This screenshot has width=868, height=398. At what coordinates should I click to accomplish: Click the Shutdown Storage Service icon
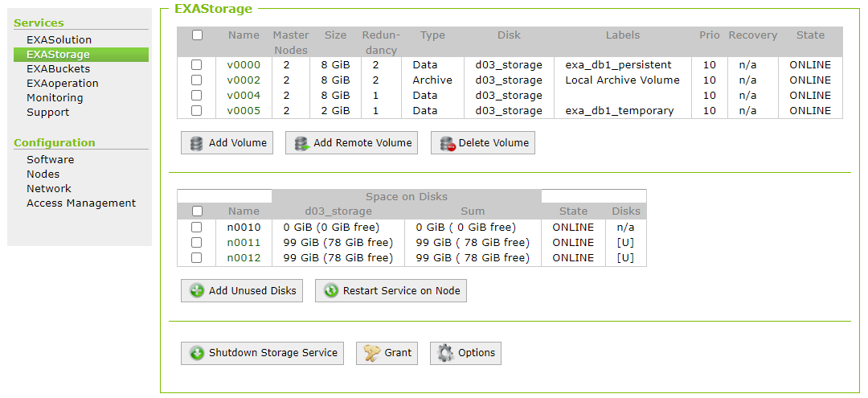[197, 353]
